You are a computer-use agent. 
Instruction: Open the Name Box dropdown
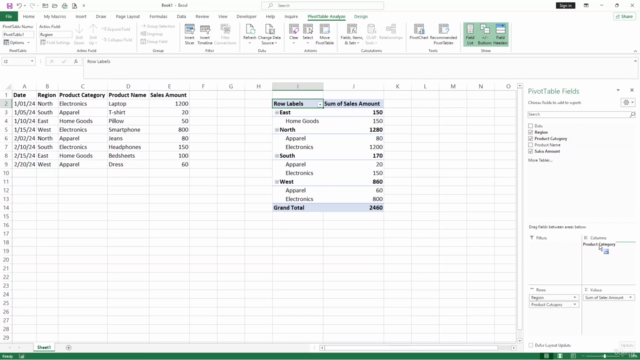click(x=32, y=61)
